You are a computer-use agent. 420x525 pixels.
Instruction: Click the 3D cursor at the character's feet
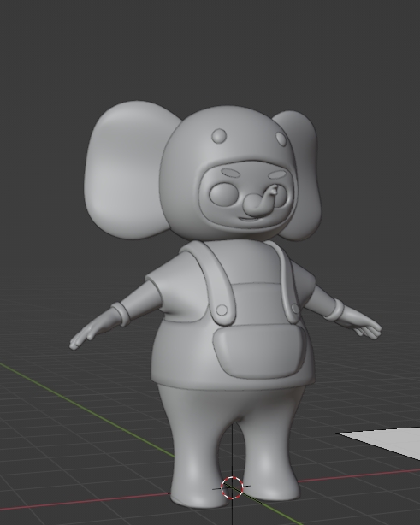point(232,487)
